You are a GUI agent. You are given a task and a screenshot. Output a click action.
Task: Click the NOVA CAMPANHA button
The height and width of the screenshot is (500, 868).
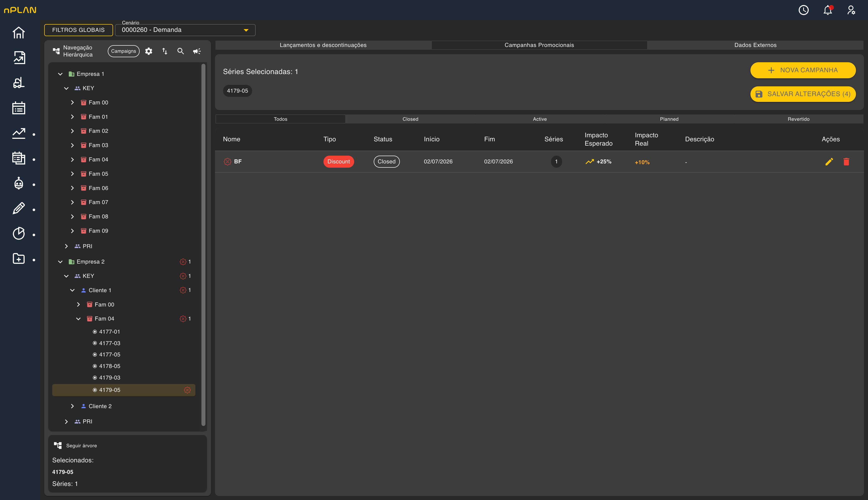coord(803,70)
